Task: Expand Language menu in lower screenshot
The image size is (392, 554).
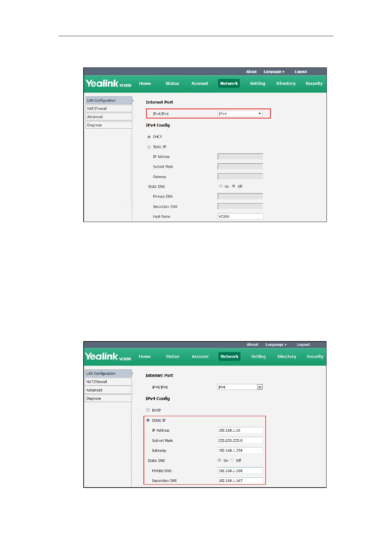Action: pyautogui.click(x=276, y=344)
